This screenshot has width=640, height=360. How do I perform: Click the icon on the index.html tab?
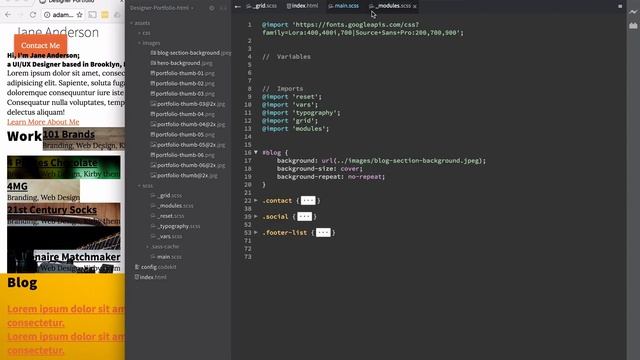(x=289, y=6)
